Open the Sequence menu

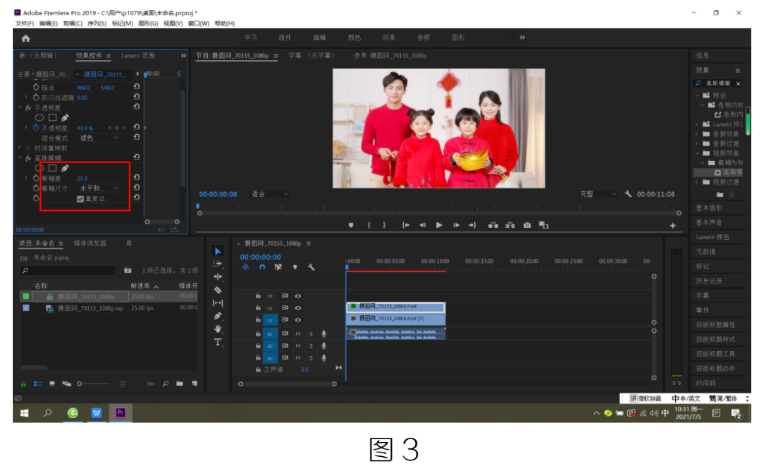point(97,23)
